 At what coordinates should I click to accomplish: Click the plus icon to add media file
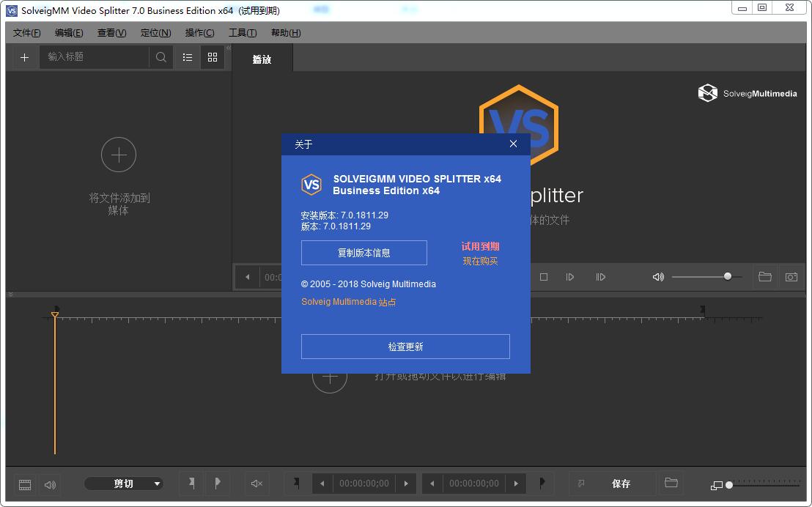pyautogui.click(x=24, y=57)
